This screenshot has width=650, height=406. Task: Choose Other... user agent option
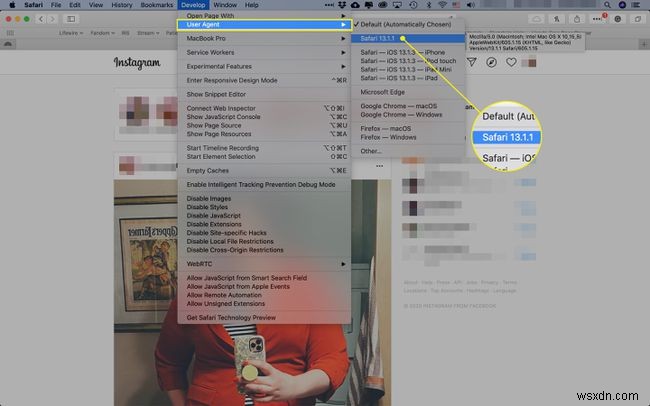coord(408,151)
